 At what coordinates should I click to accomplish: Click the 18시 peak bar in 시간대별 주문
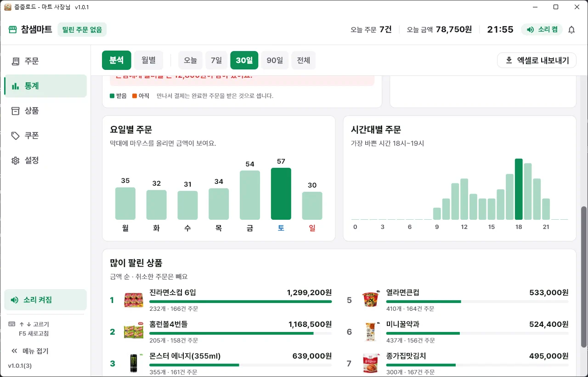point(519,189)
